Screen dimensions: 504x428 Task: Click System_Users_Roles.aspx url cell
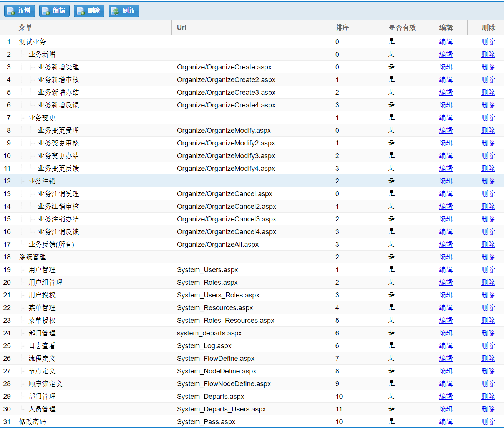click(218, 295)
